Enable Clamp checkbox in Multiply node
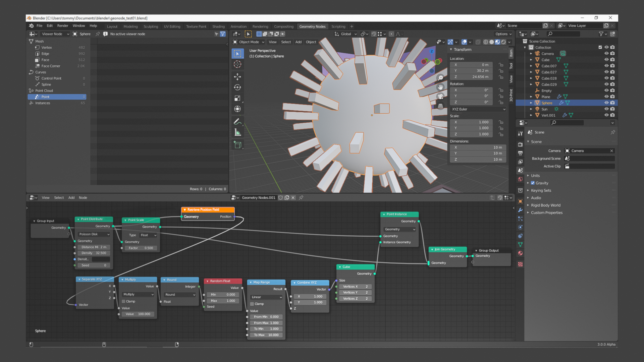644x362 pixels. click(x=123, y=302)
